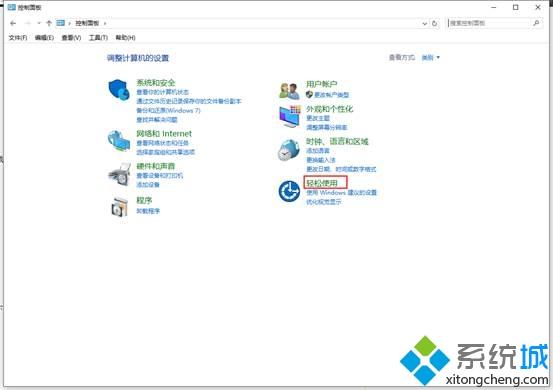Open the 文件(F) menu
Viewport: 553px width, 390px height.
[18, 37]
